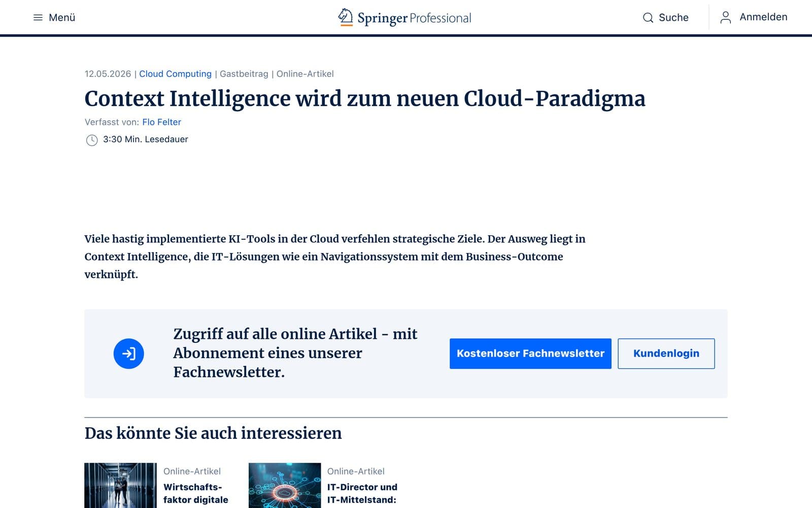Open article 'Wirtschaftsfaktor digitale'
812x508 pixels.
(x=196, y=493)
